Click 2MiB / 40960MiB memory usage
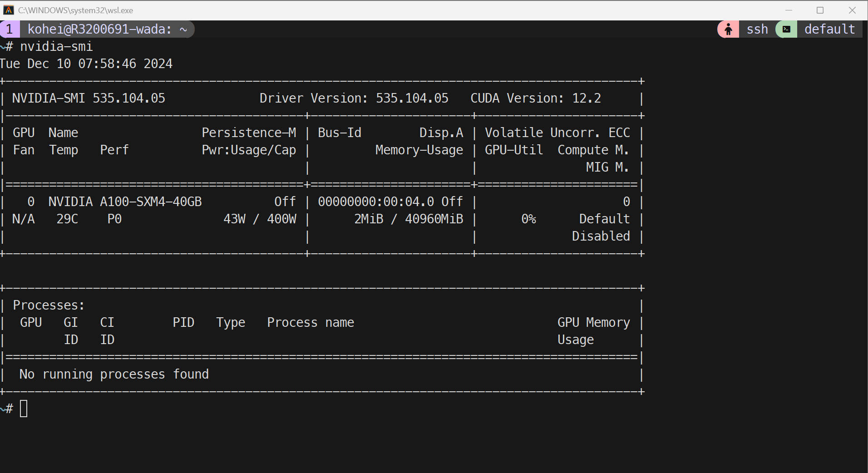The height and width of the screenshot is (473, 868). point(409,219)
